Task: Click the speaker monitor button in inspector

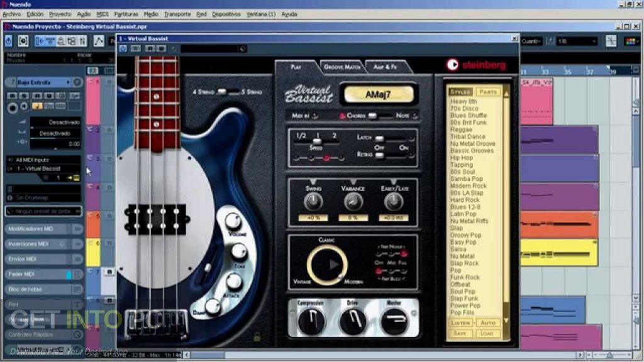Action: [x=25, y=107]
